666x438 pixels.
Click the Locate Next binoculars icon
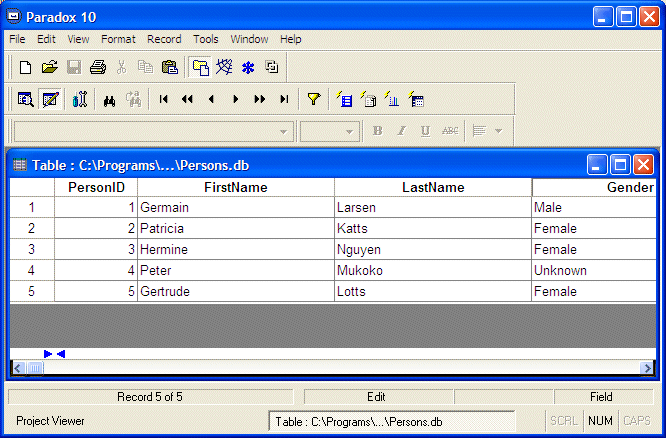click(133, 100)
